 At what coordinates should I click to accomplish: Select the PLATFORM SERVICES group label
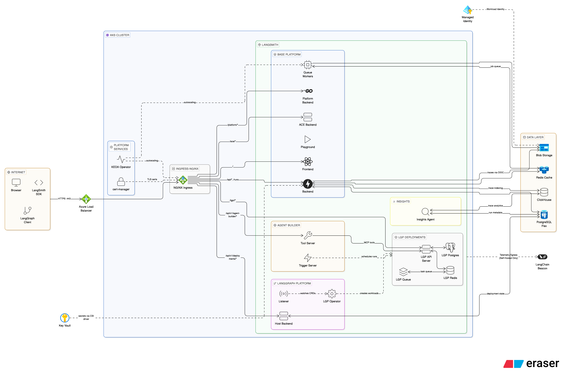click(120, 147)
